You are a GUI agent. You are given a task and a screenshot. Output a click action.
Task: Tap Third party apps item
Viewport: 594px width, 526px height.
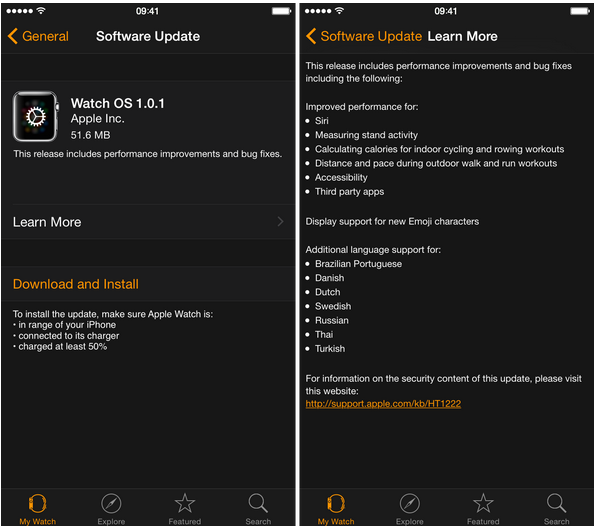[x=350, y=192]
